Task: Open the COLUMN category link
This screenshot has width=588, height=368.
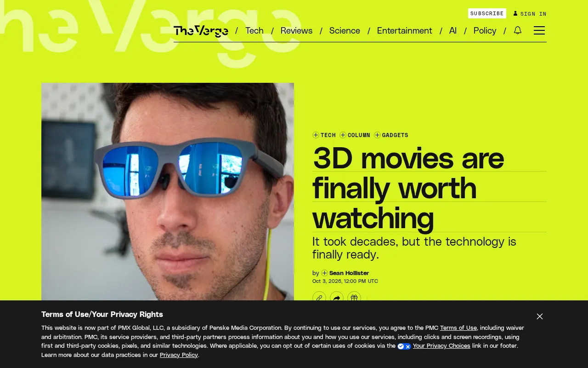Action: [x=359, y=135]
